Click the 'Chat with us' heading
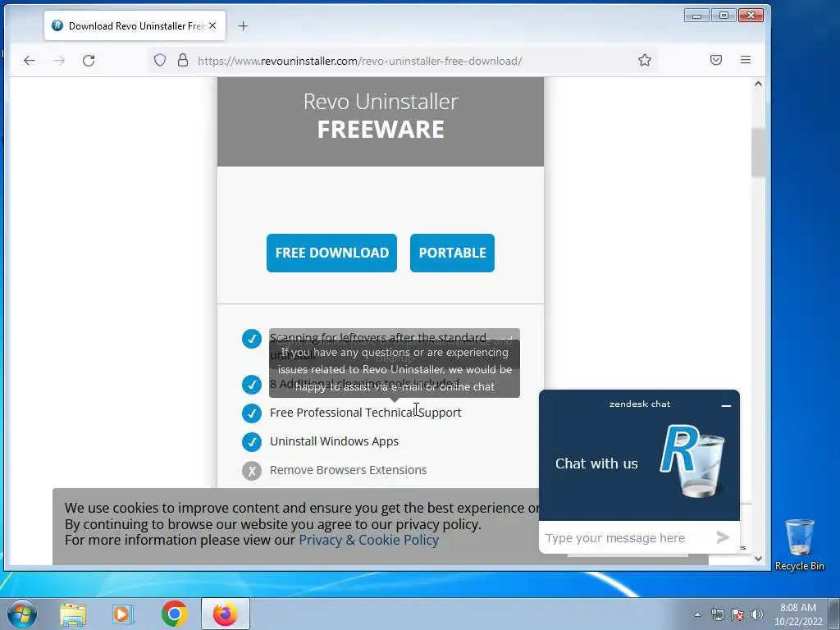The width and height of the screenshot is (840, 630). (596, 463)
